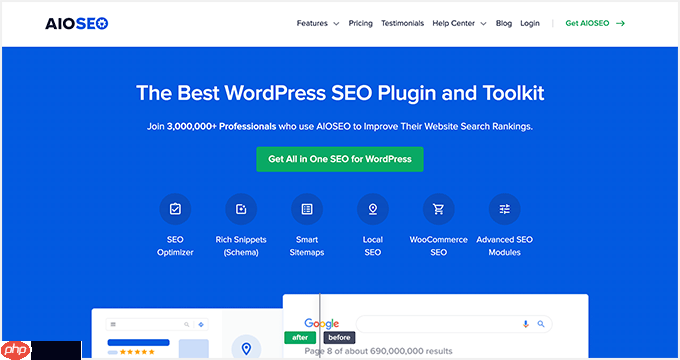Go to the Pricing page
This screenshot has width=680, height=360.
(360, 23)
